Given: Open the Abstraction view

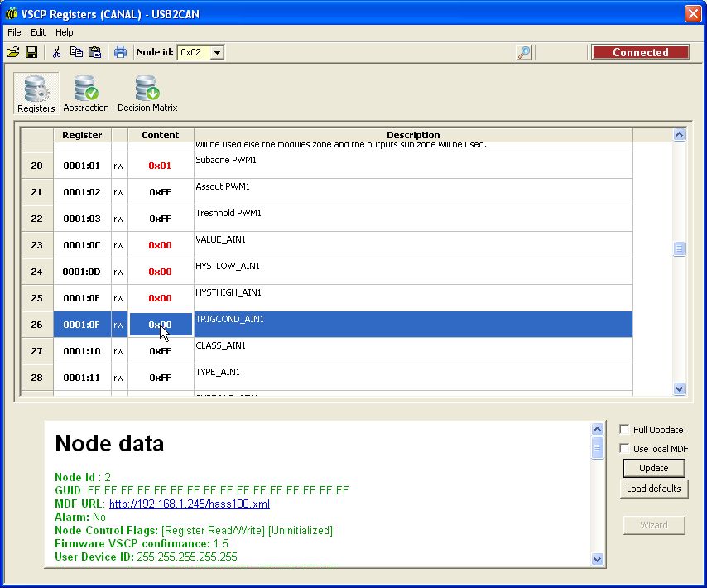Looking at the screenshot, I should 86,94.
